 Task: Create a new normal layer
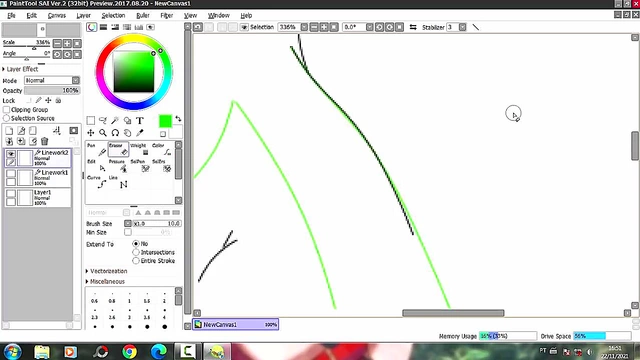coord(9,131)
